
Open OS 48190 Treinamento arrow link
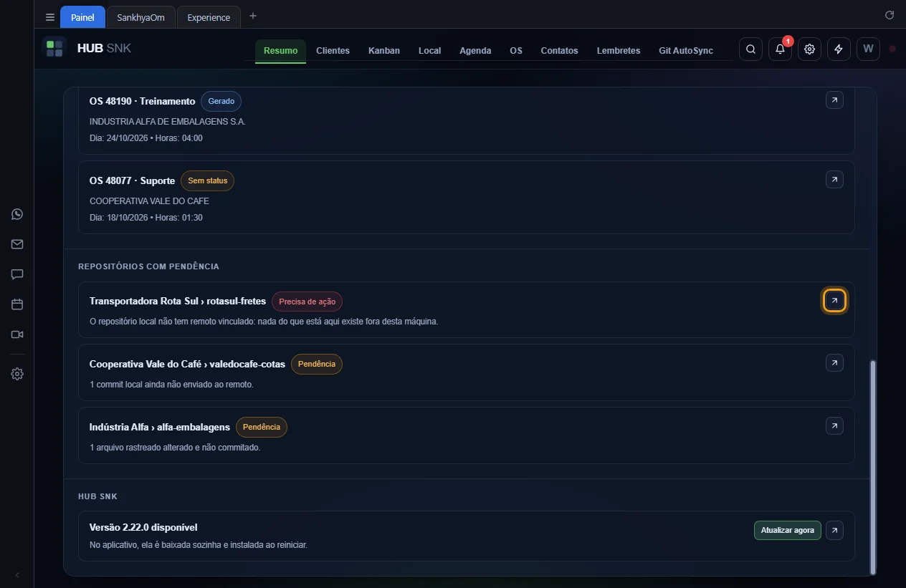point(834,100)
